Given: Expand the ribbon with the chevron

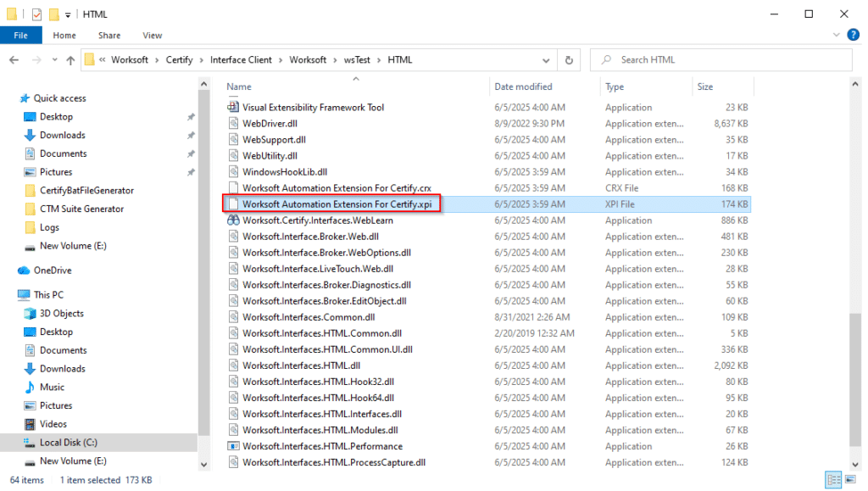Looking at the screenshot, I should coord(836,35).
